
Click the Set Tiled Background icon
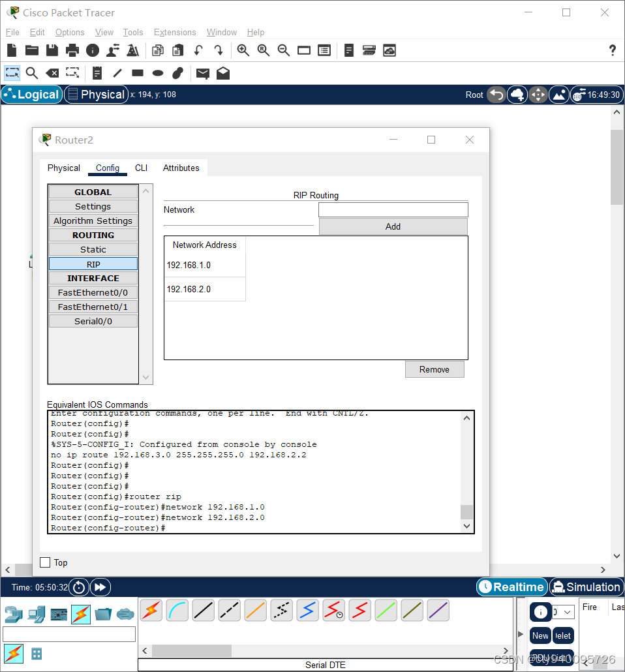point(559,95)
